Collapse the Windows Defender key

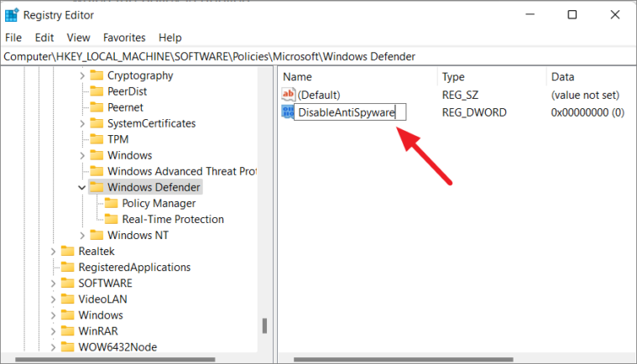click(x=82, y=188)
